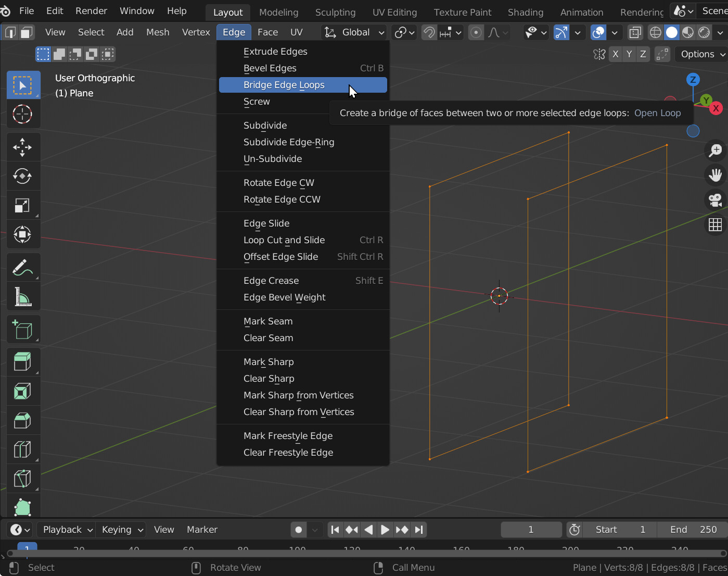Play animation in reverse
The image size is (728, 576).
tap(368, 530)
